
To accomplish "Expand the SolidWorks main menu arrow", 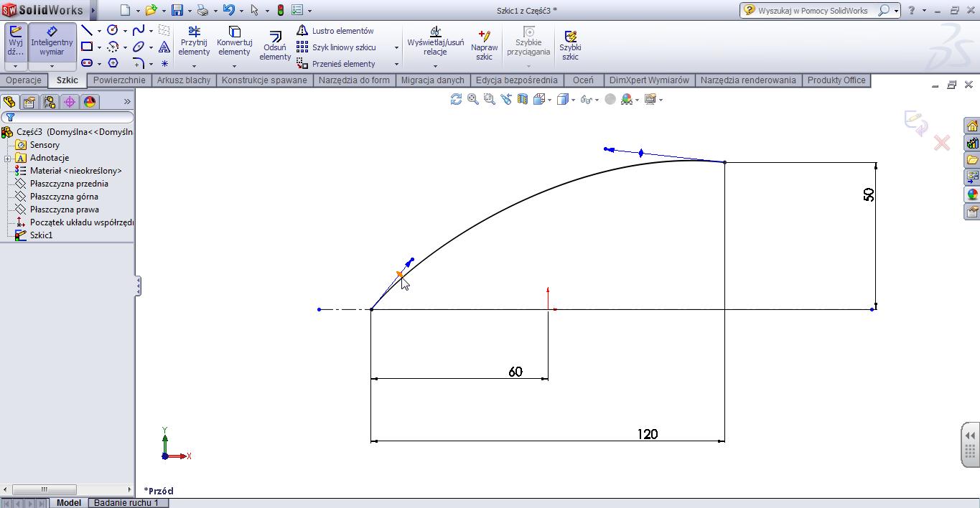I will (x=93, y=10).
